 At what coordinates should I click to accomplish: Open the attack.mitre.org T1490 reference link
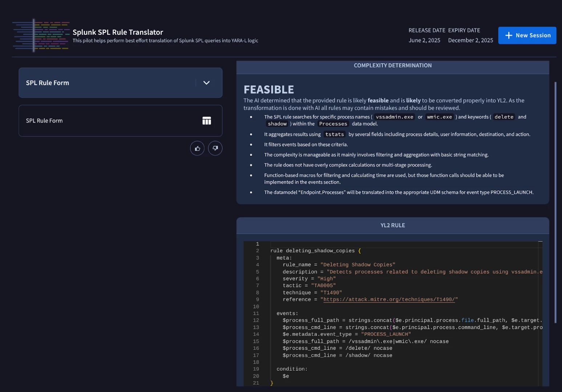click(x=389, y=299)
